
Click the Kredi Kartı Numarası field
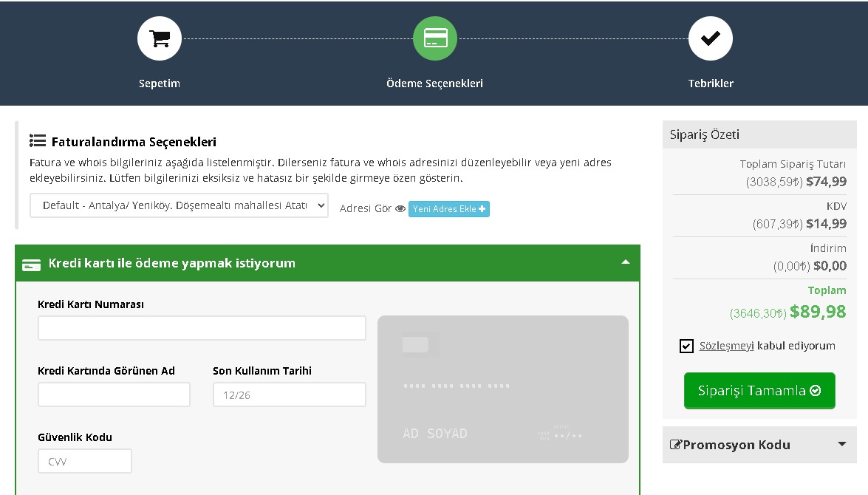pos(202,328)
